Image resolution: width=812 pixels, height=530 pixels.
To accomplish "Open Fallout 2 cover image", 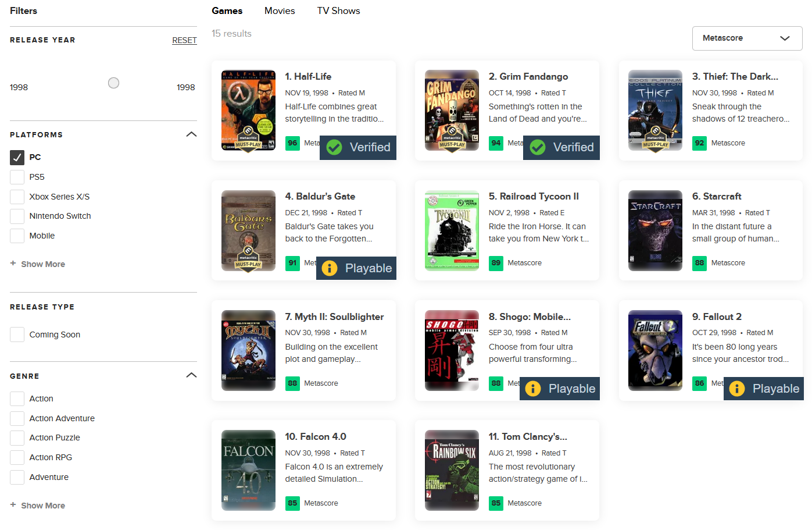I will pyautogui.click(x=655, y=350).
